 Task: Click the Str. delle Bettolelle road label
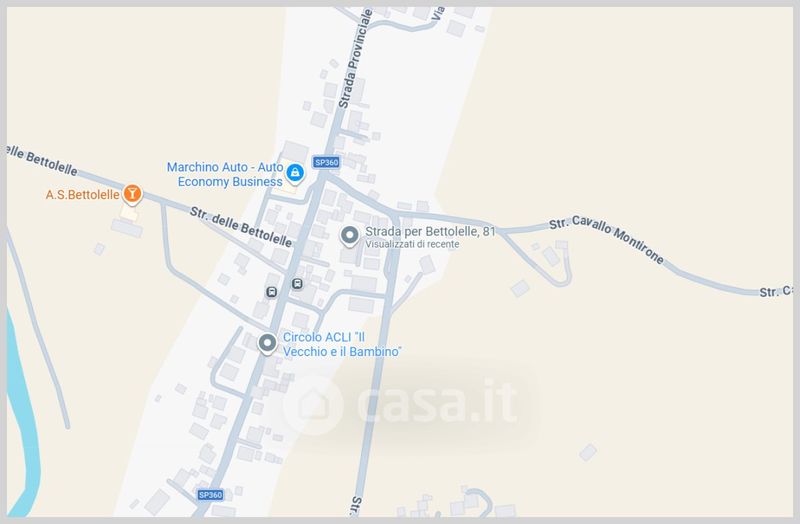click(x=241, y=227)
